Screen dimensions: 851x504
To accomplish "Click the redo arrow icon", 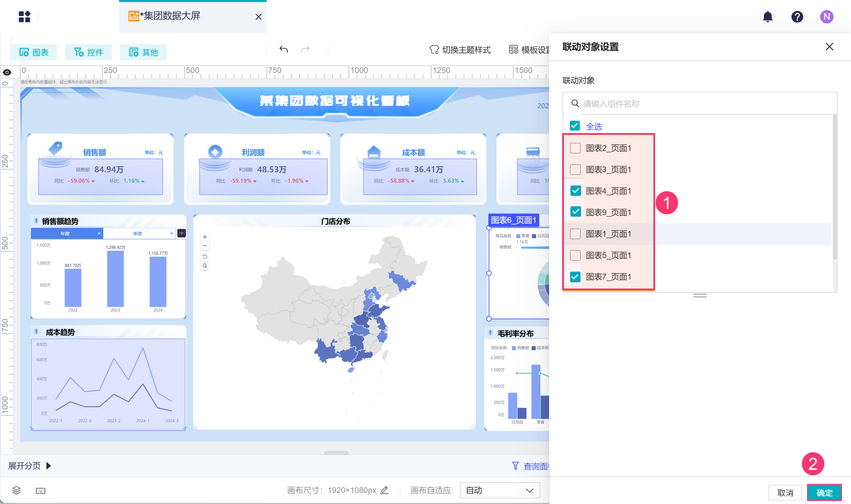I will 305,50.
